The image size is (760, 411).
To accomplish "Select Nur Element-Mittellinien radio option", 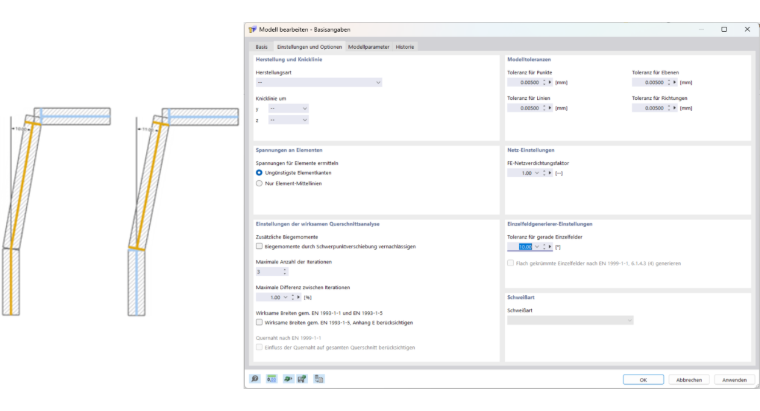I will tap(259, 184).
